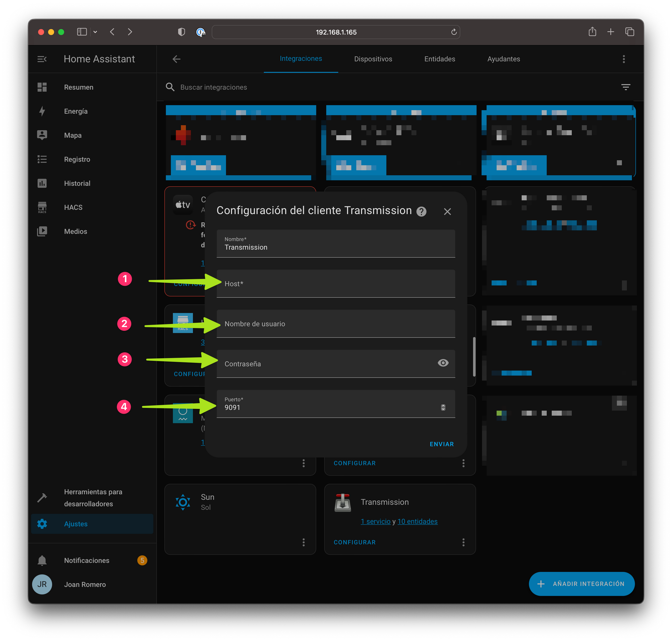Click the integrations list scrollbar

coord(474,357)
